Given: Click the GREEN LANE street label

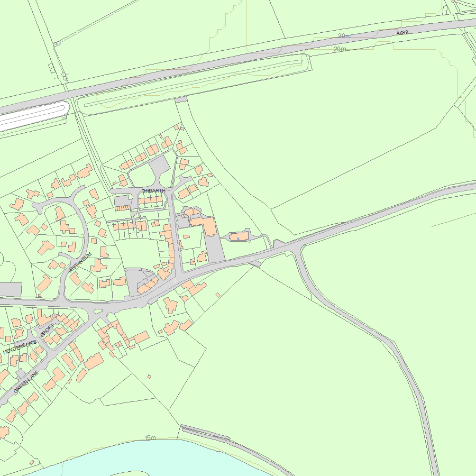Looking at the screenshot, I should click(26, 381).
